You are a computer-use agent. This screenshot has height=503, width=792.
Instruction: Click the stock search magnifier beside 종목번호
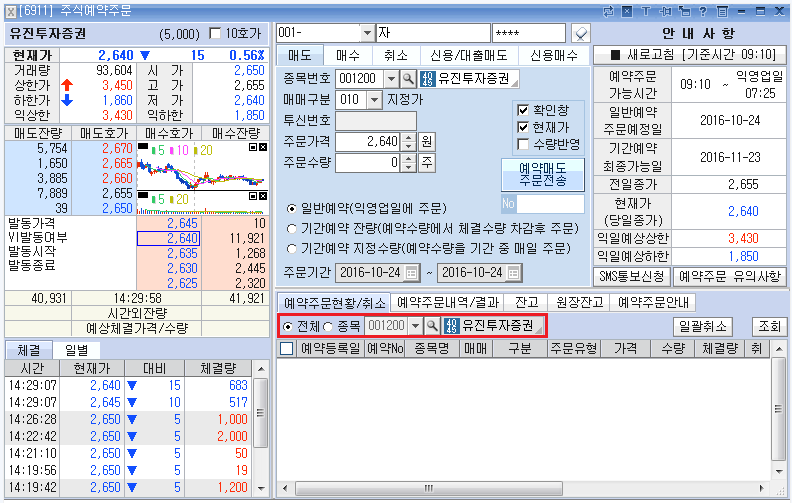click(407, 78)
